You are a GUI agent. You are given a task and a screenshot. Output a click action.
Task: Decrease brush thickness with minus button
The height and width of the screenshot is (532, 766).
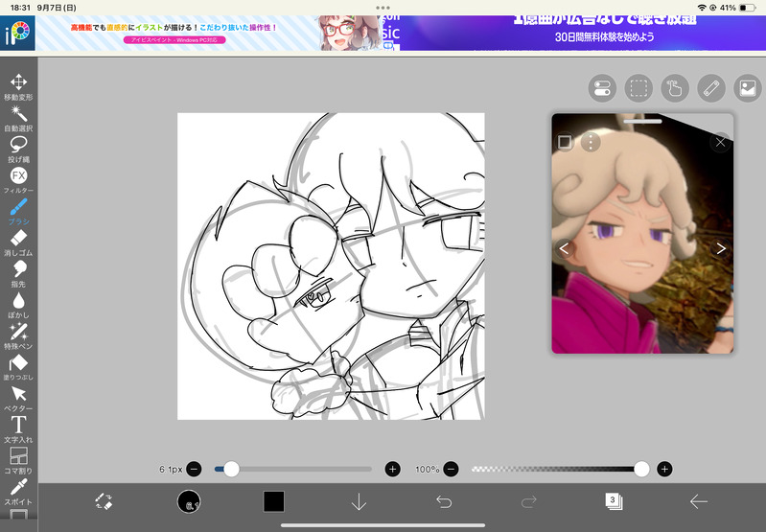[x=194, y=470]
